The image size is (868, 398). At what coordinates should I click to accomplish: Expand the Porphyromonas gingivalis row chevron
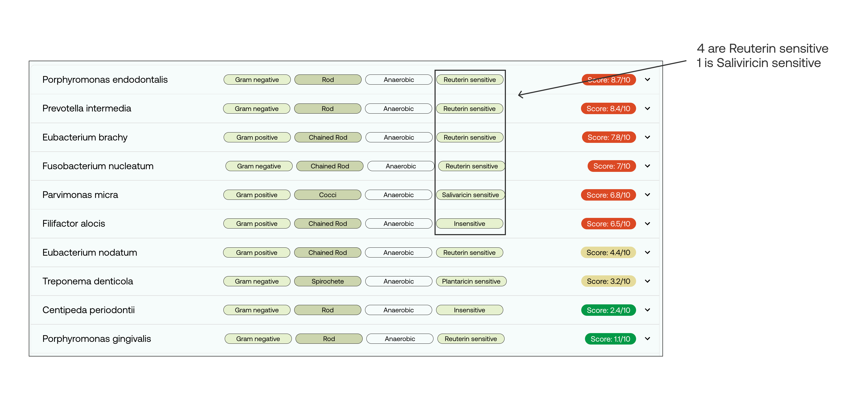point(647,339)
